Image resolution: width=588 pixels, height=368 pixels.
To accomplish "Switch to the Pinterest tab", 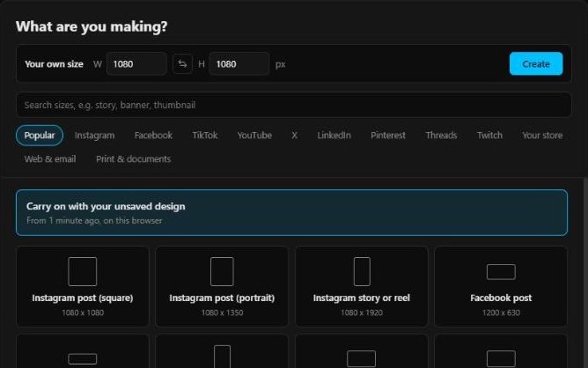I will click(388, 135).
